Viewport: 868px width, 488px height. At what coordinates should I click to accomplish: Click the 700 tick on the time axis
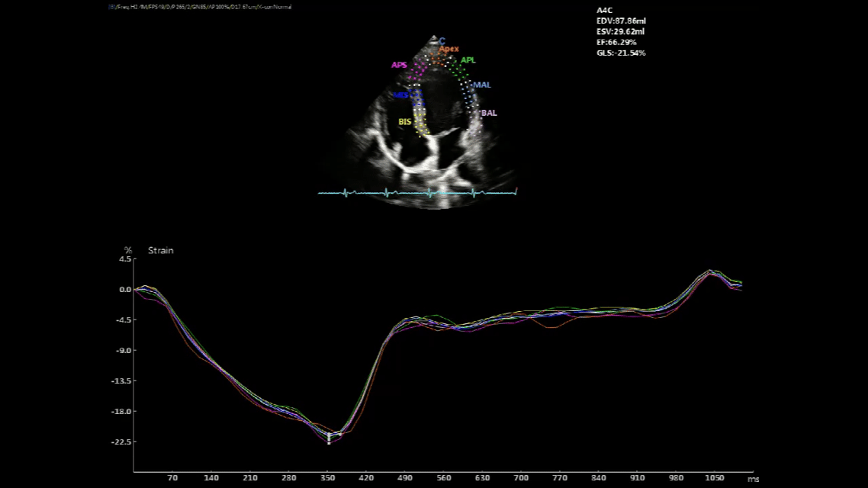521,478
